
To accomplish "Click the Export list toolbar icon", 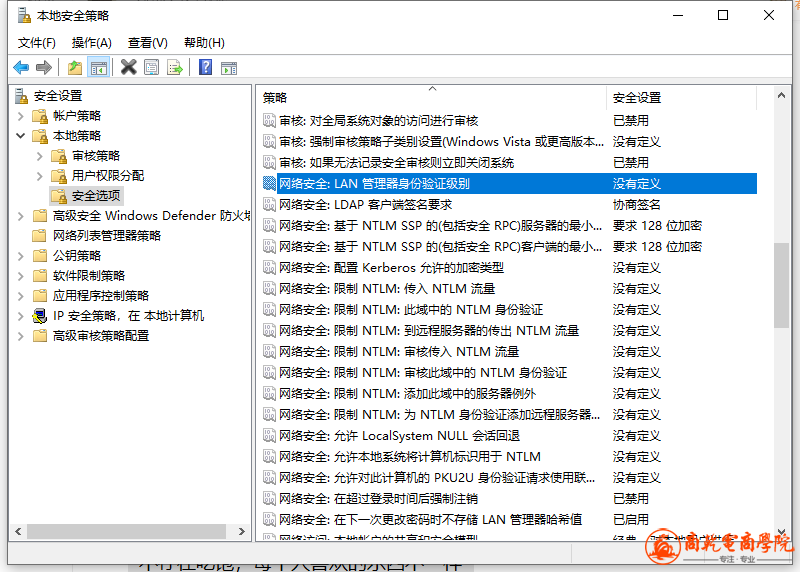I will click(174, 67).
